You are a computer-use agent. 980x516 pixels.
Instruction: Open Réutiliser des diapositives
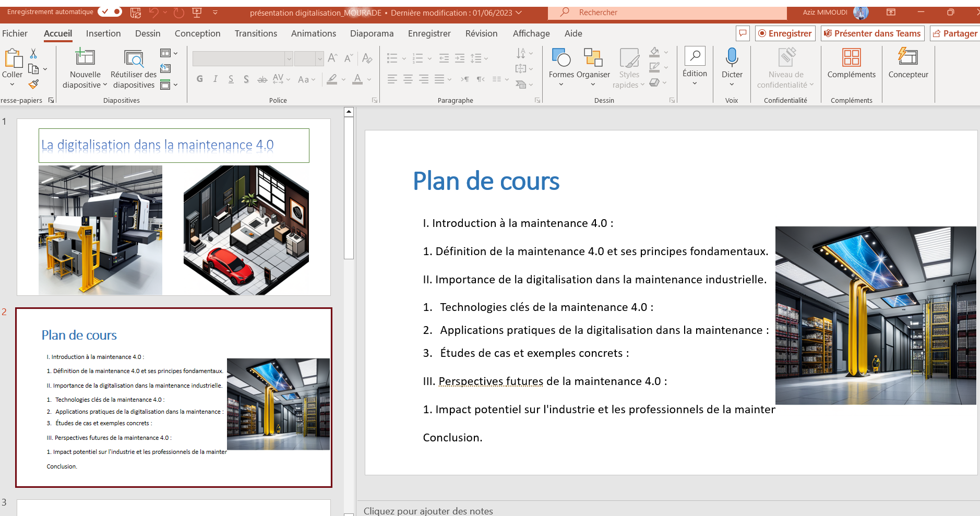134,58
